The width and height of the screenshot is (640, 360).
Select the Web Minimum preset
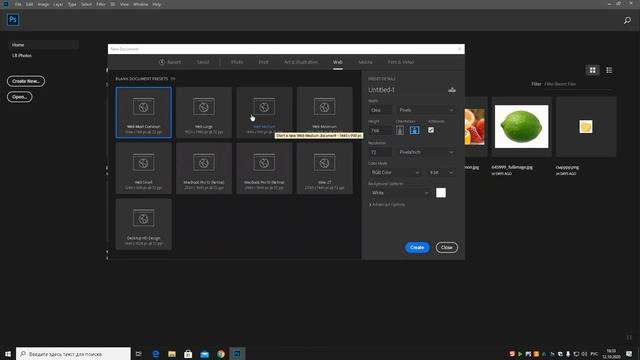pos(324,112)
